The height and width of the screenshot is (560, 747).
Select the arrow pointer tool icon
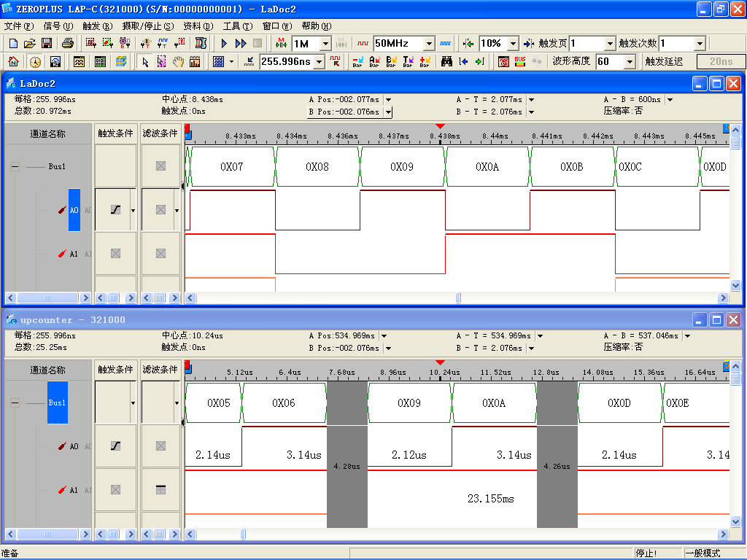tap(145, 62)
